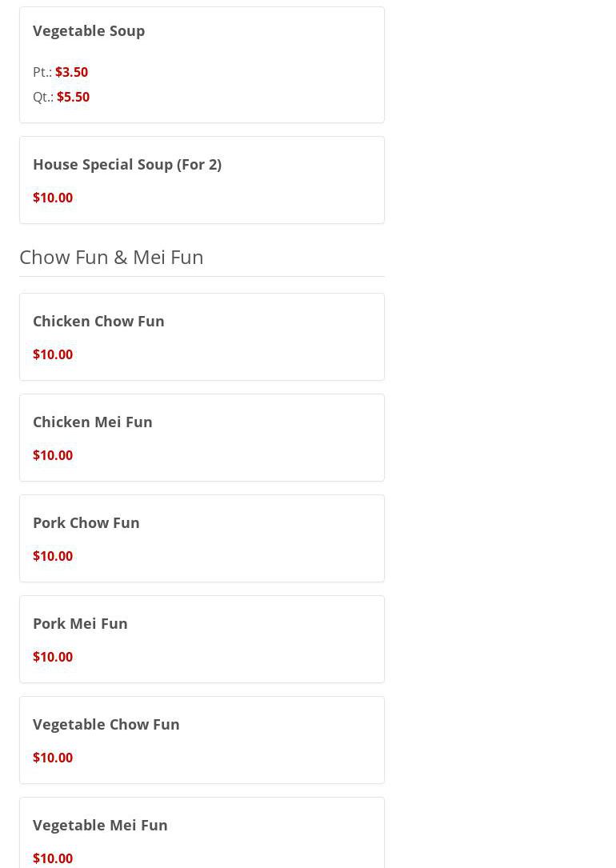The height and width of the screenshot is (868, 616).
Task: Click the Pork Chow Fun price
Action: click(x=53, y=556)
